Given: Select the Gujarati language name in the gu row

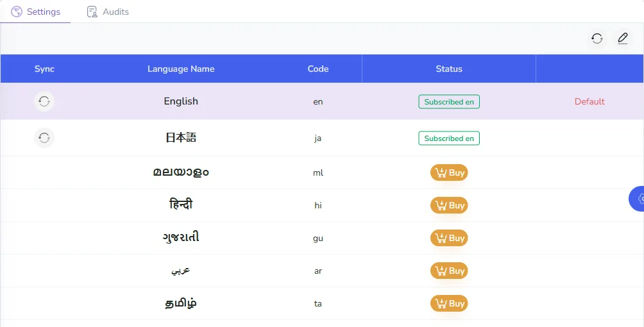Looking at the screenshot, I should (181, 237).
